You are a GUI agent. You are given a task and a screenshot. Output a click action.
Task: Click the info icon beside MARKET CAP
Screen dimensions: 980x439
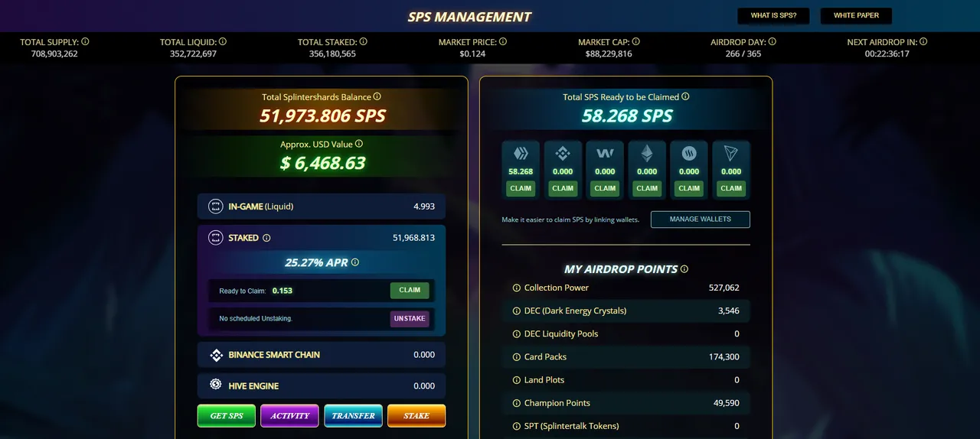point(635,42)
